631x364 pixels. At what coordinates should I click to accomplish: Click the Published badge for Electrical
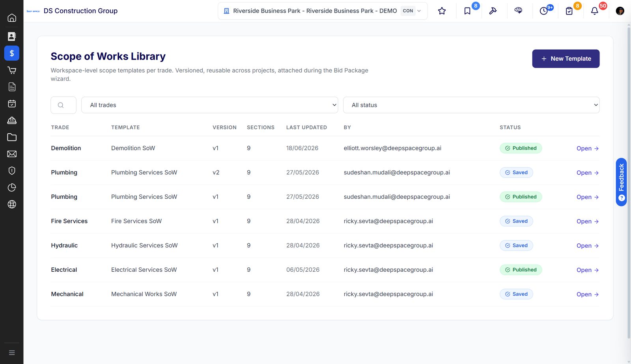pos(521,270)
